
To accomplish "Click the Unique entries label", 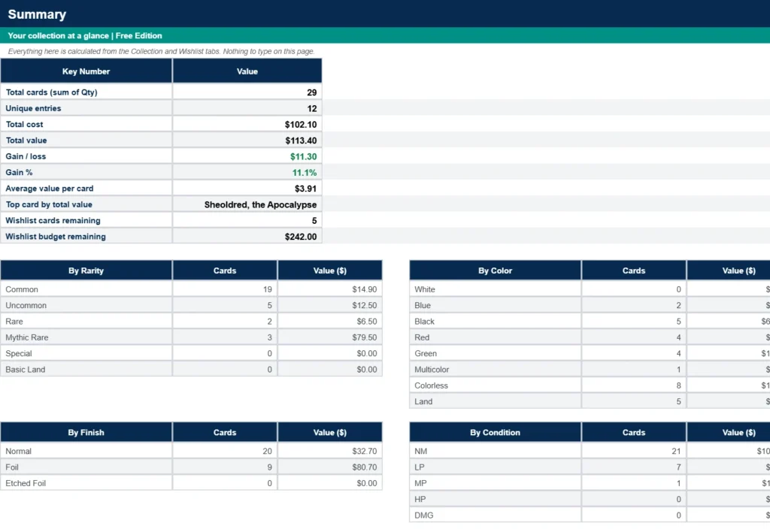I will click(x=33, y=108).
